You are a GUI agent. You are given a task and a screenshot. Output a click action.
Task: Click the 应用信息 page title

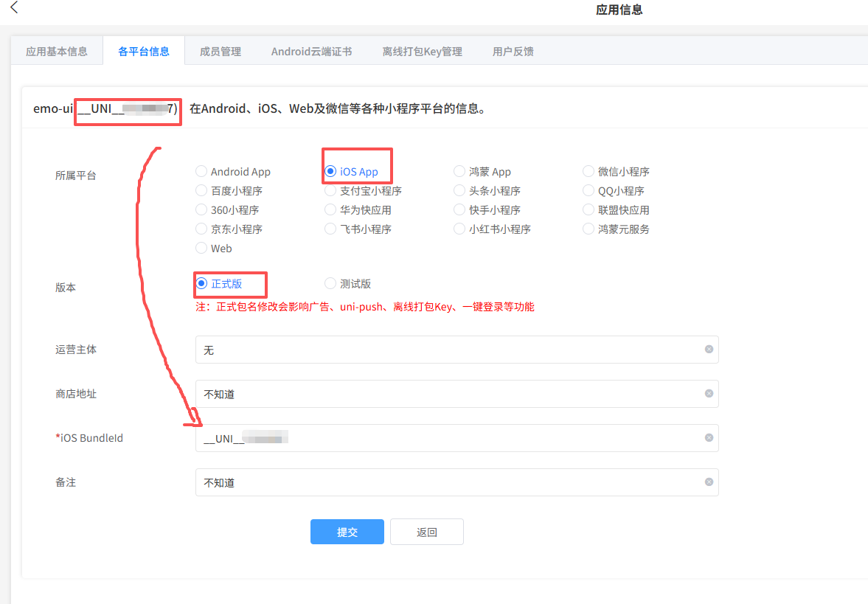619,10
